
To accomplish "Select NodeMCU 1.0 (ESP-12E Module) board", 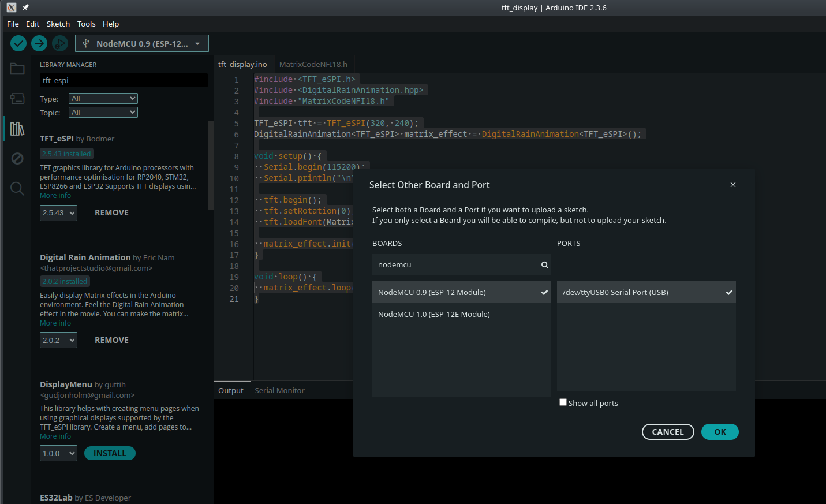I will [x=462, y=314].
